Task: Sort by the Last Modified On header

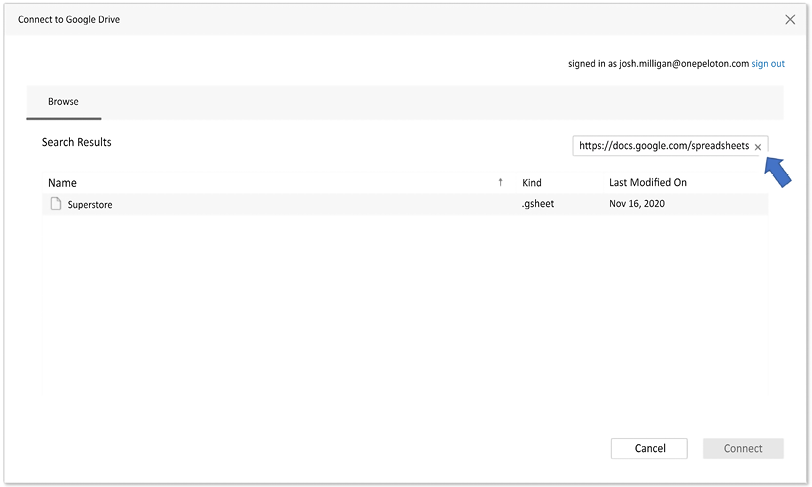Action: point(647,183)
